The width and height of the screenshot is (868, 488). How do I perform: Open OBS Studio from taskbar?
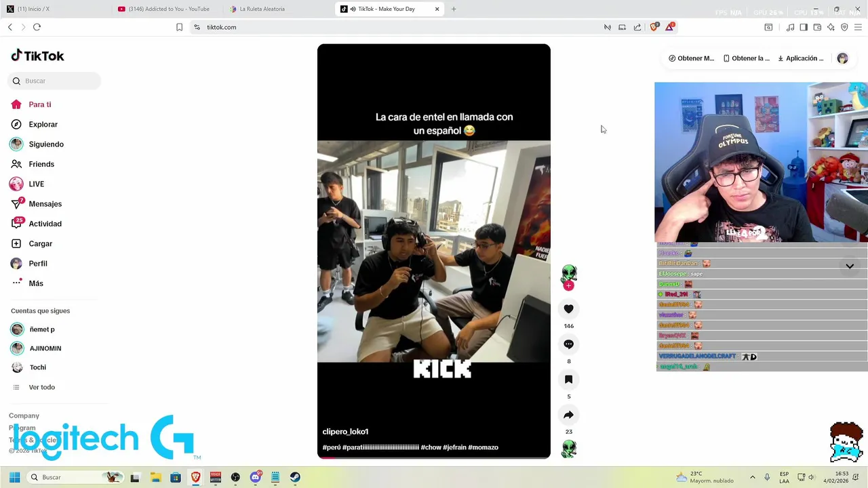[x=235, y=477]
